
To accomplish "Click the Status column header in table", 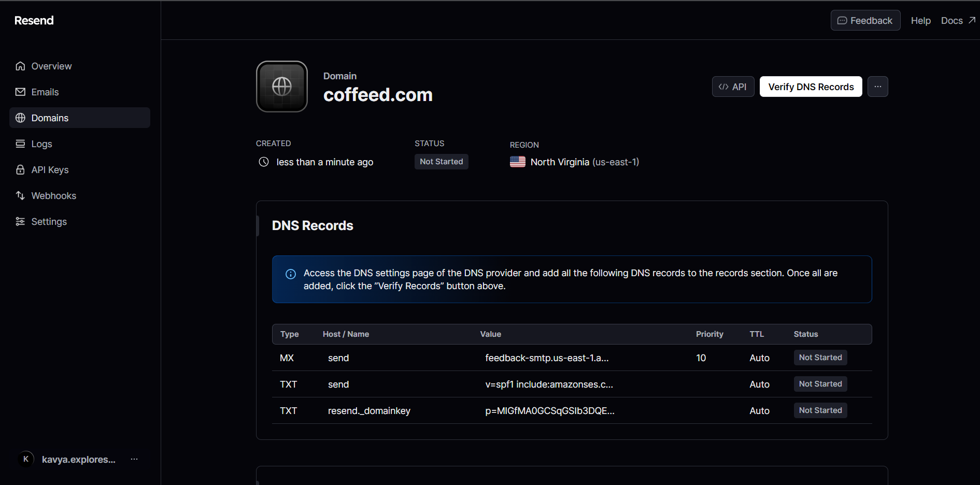I will (806, 334).
